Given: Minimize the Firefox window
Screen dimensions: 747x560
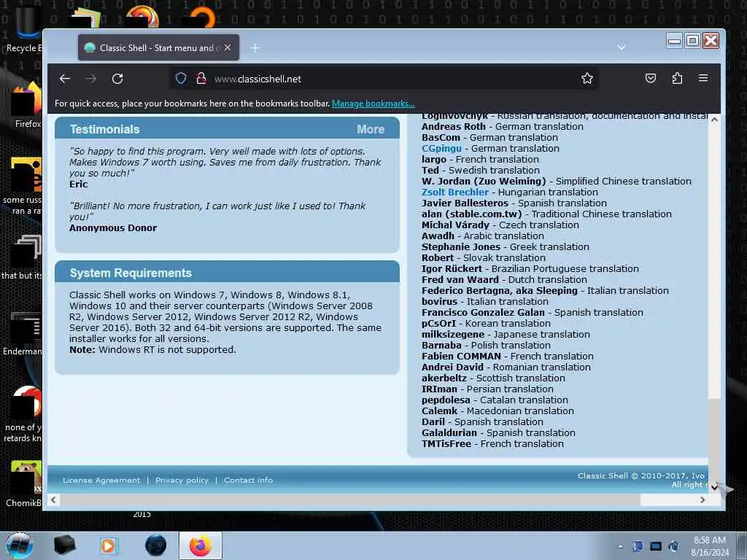Looking at the screenshot, I should tap(674, 41).
